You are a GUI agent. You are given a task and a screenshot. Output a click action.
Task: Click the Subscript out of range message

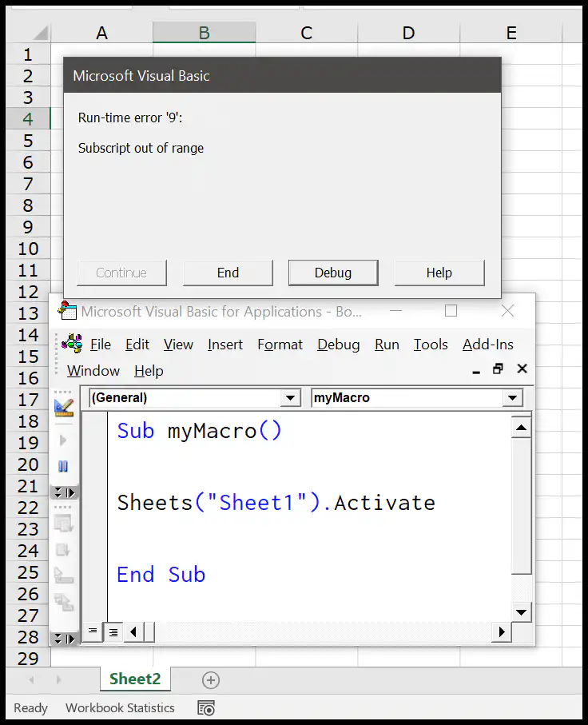[x=141, y=148]
